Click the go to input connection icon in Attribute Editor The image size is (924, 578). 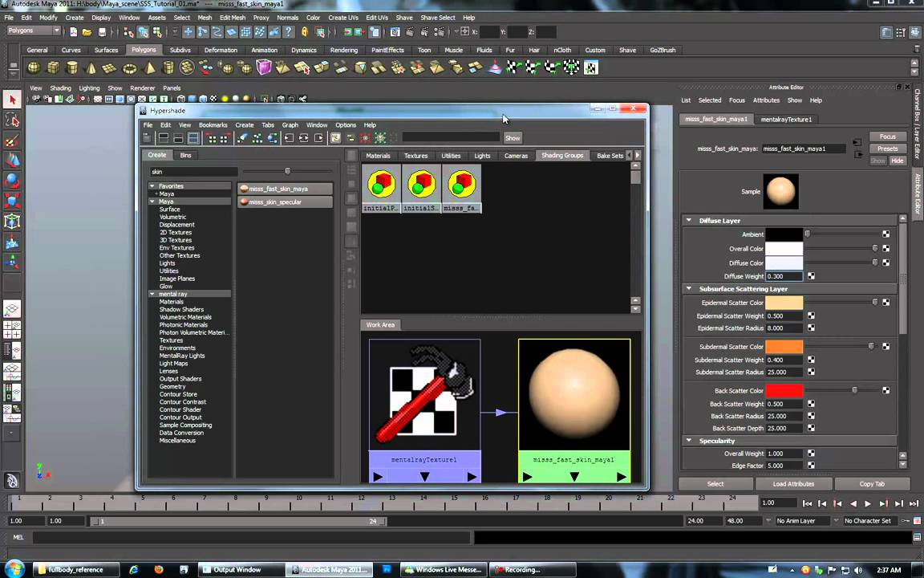pyautogui.click(x=857, y=143)
